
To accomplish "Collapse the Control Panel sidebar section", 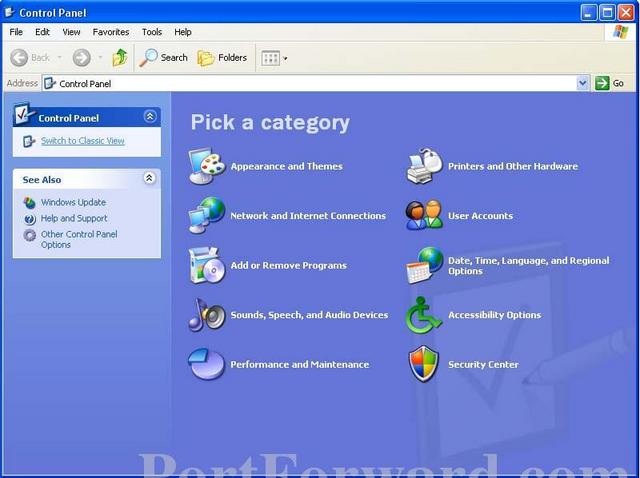I will tap(150, 117).
